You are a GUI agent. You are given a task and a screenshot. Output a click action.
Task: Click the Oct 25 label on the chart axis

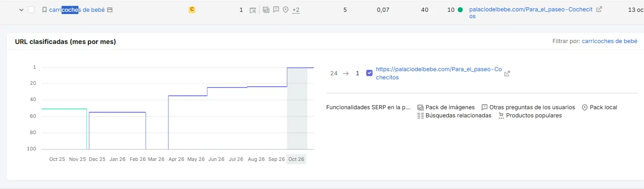coord(57,160)
